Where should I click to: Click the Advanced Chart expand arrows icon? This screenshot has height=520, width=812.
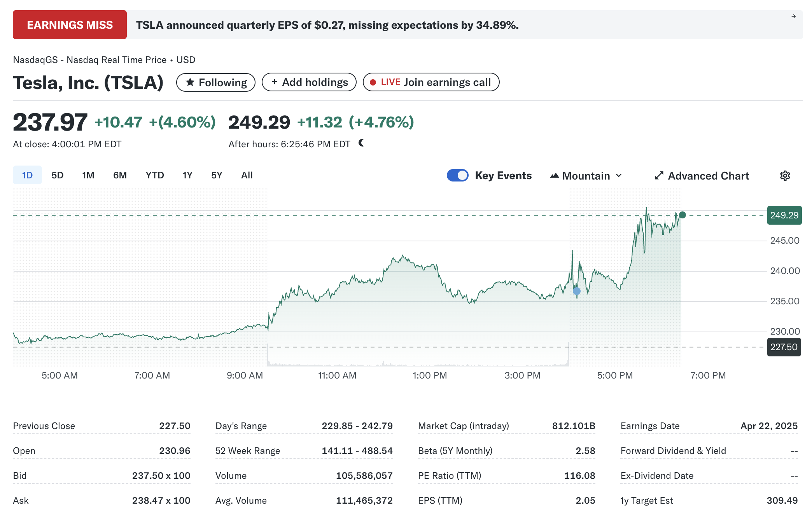pos(659,176)
